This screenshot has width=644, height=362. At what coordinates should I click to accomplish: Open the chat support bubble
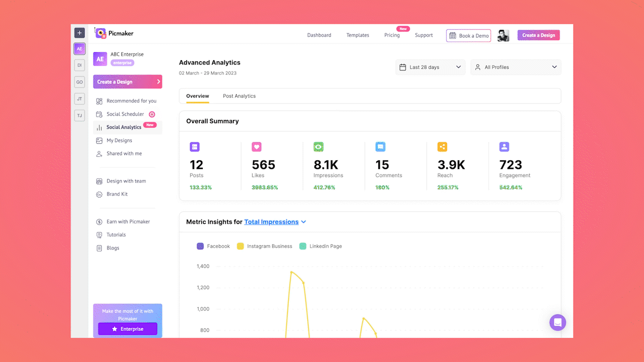coord(557,322)
